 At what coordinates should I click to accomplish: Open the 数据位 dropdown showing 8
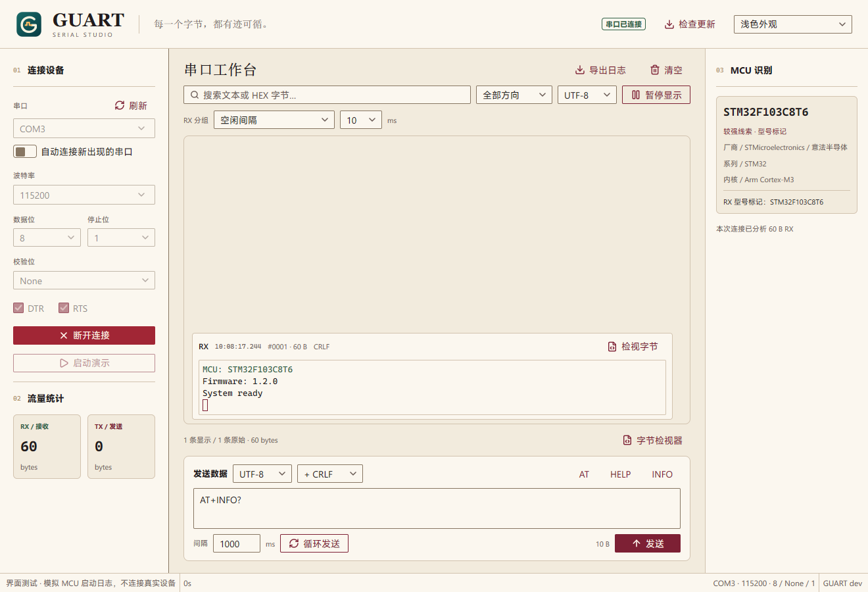pos(47,237)
